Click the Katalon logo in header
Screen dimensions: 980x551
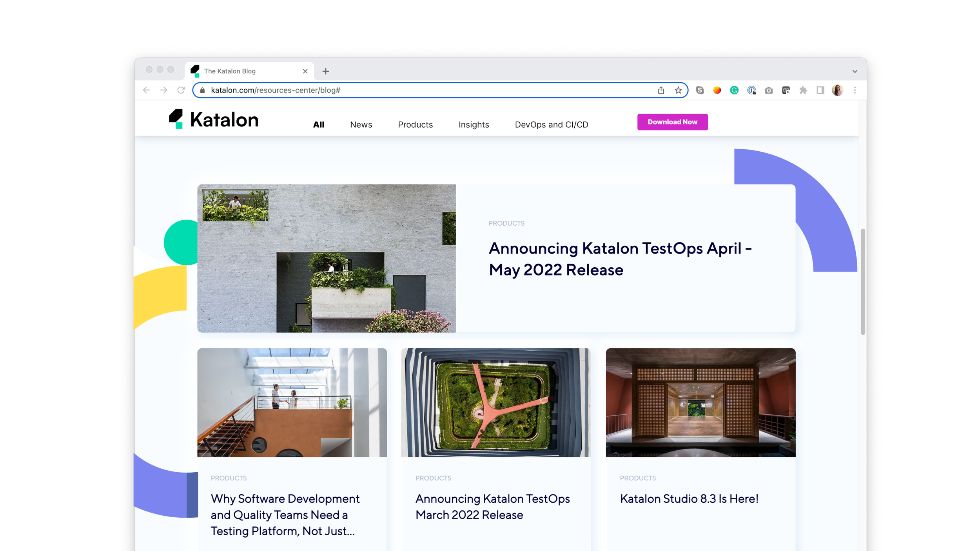tap(214, 119)
